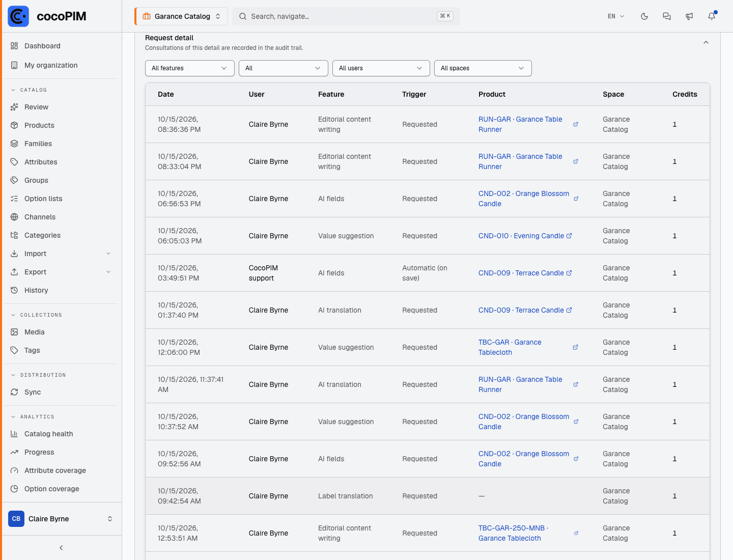Click the Credits column header

685,94
